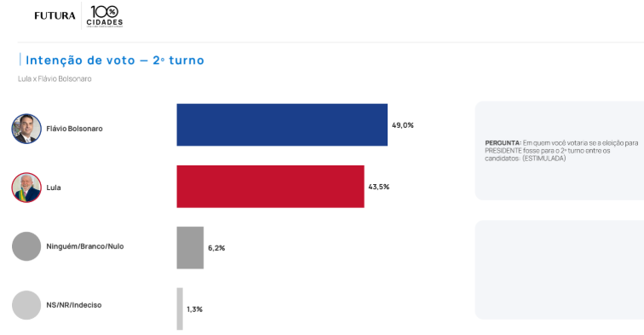
Task: Click the dark gray Ninguém/Branco/Nulo circle
Action: (x=26, y=246)
